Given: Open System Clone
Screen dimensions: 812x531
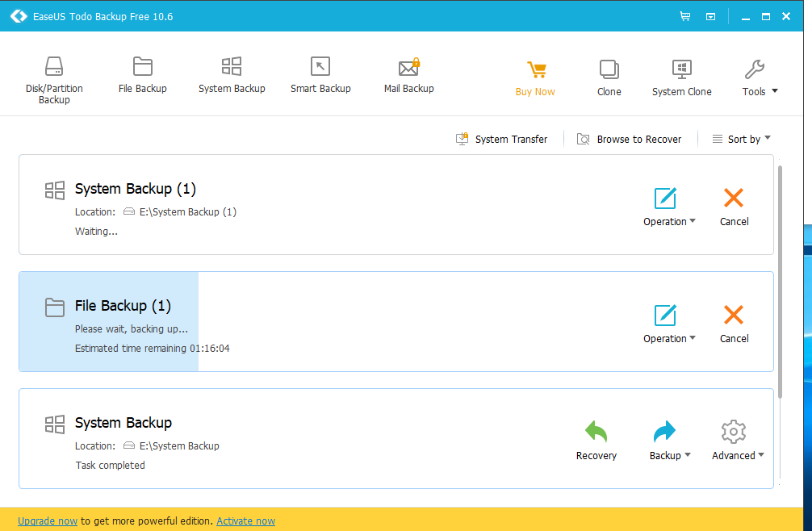Looking at the screenshot, I should point(681,78).
